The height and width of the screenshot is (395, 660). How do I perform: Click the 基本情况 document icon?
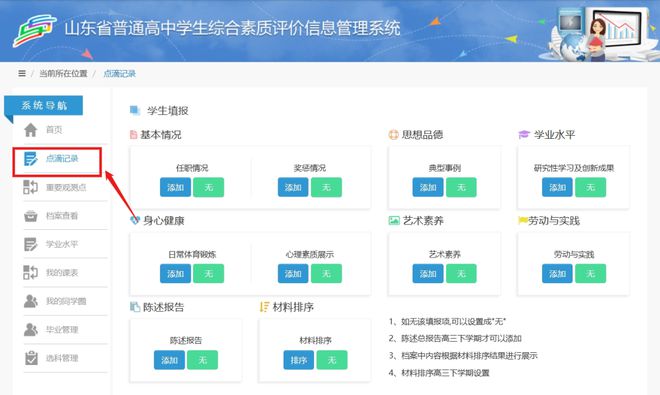tap(133, 135)
